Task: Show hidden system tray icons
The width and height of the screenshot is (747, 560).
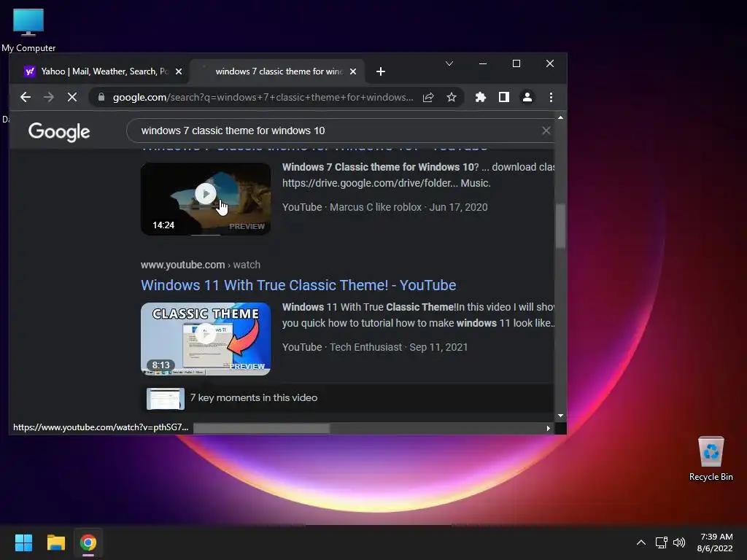Action: pyautogui.click(x=640, y=542)
